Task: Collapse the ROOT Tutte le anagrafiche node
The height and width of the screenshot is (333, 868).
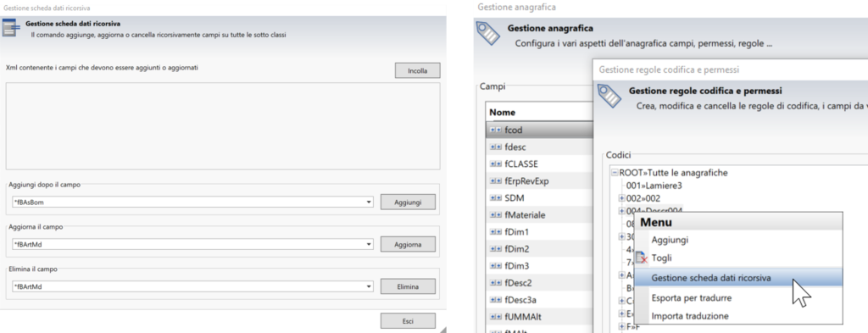Action: click(x=615, y=173)
